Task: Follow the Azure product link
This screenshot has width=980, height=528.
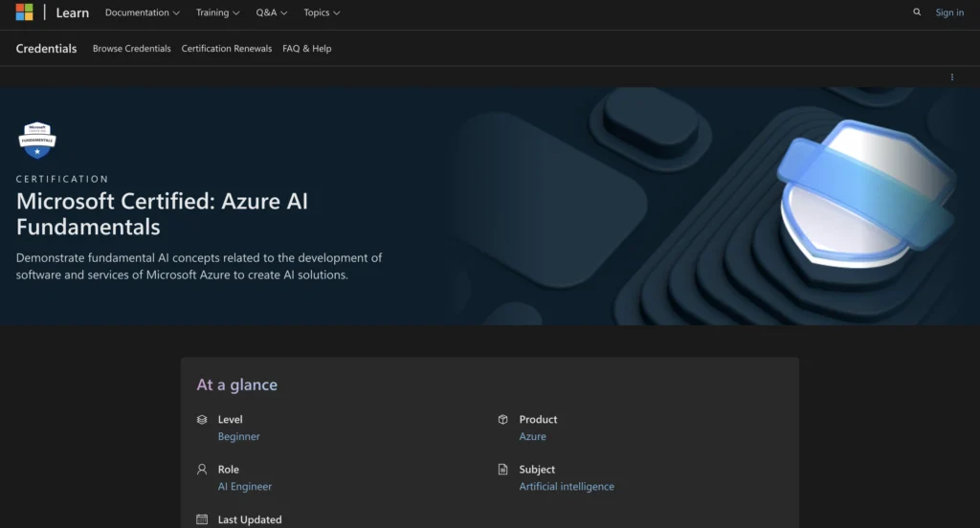Action: (532, 436)
